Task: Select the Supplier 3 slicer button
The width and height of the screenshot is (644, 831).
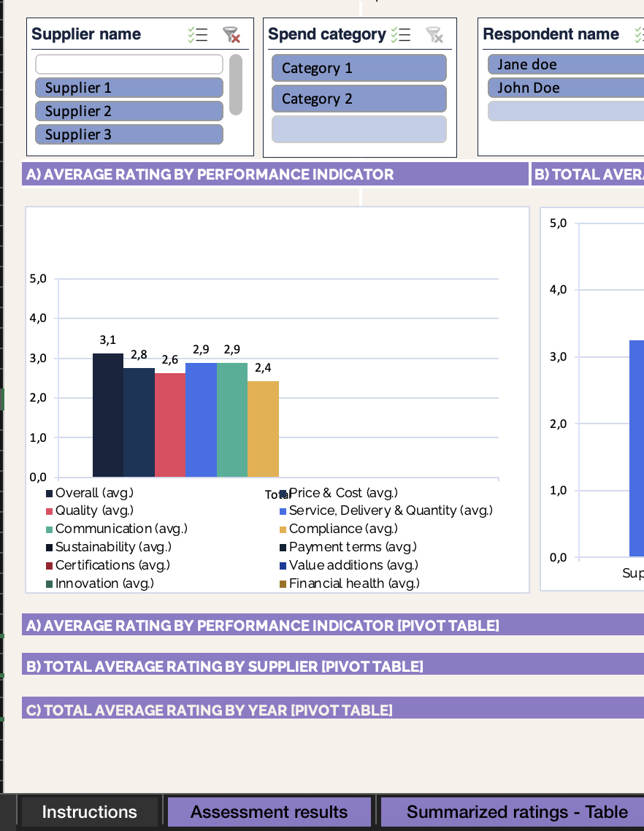Action: pyautogui.click(x=129, y=134)
